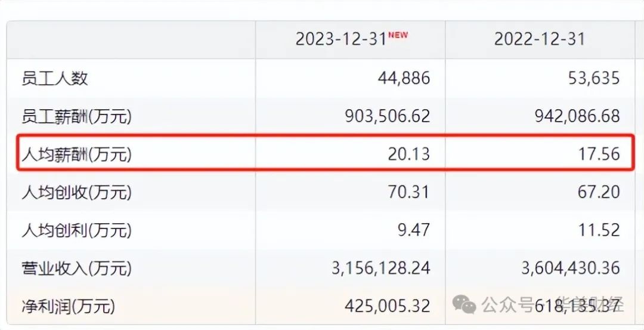Click the 3,156,128.24 revenue cell
Screen dimensions: 644x330
[x=381, y=269]
